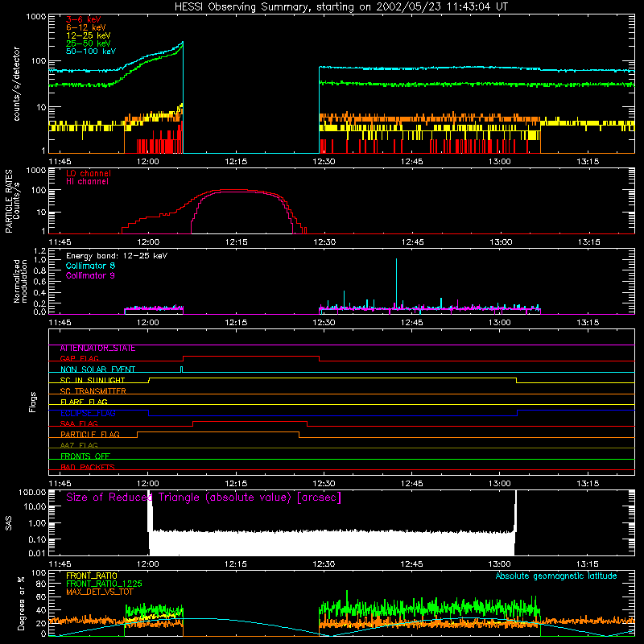Click the NON_SOLAR_EVENT flag label
This screenshot has width=644, height=644.
point(97,369)
